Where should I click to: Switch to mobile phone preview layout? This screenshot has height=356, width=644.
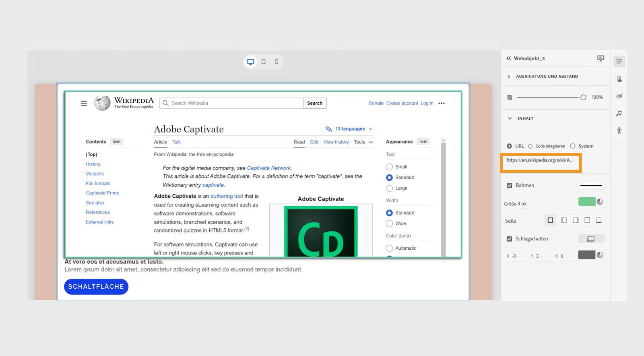(x=277, y=62)
